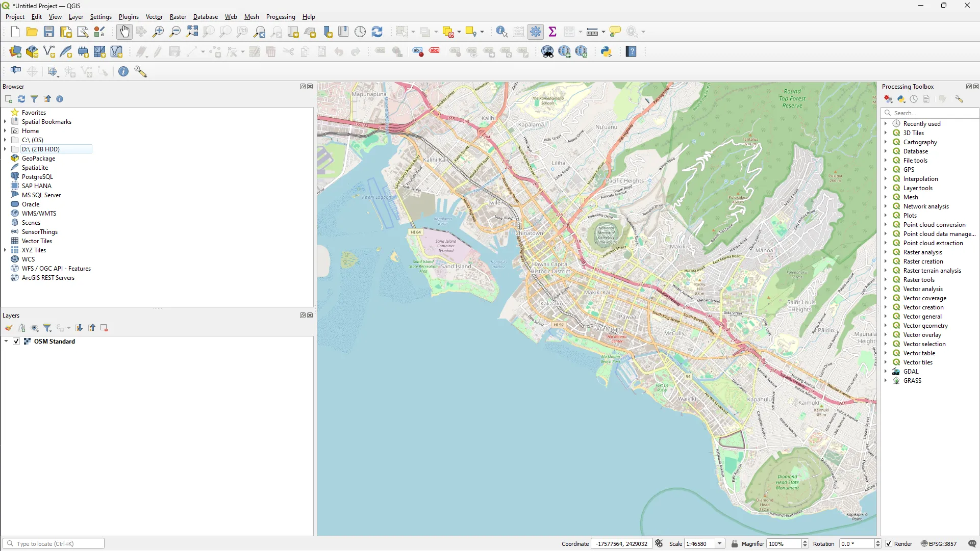Click the Rotation value field

pyautogui.click(x=857, y=544)
